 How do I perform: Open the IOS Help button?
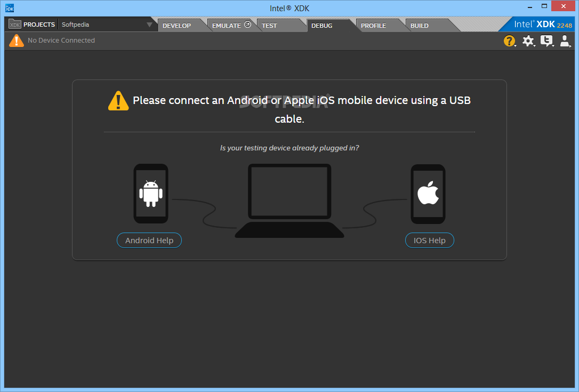click(x=429, y=241)
